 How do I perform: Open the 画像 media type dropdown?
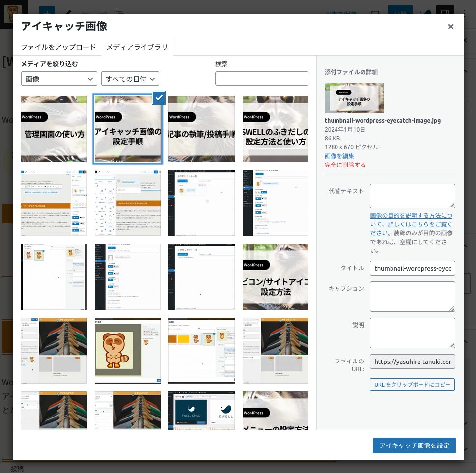pos(59,79)
